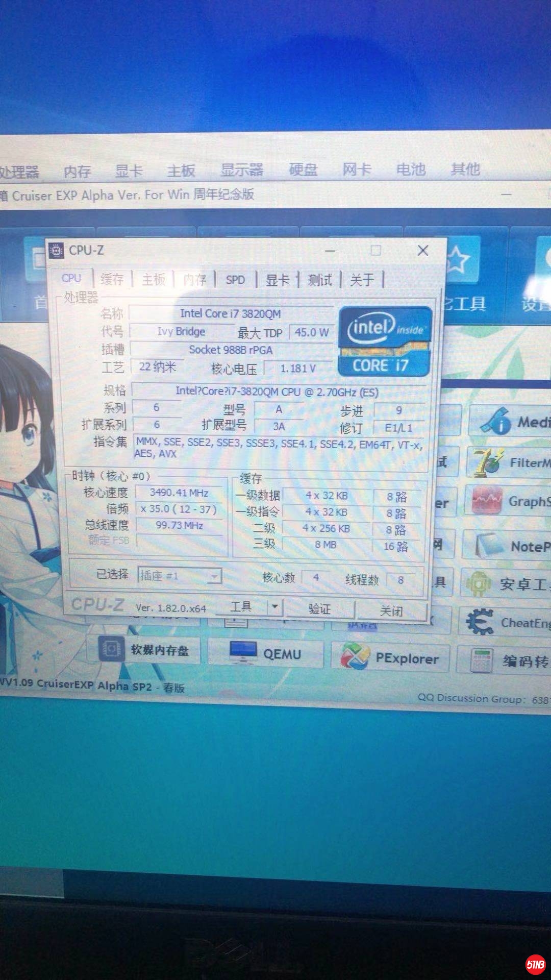The width and height of the screenshot is (551, 980).
Task: Select the 显卡 tab in CPU-Z
Action: point(278,280)
